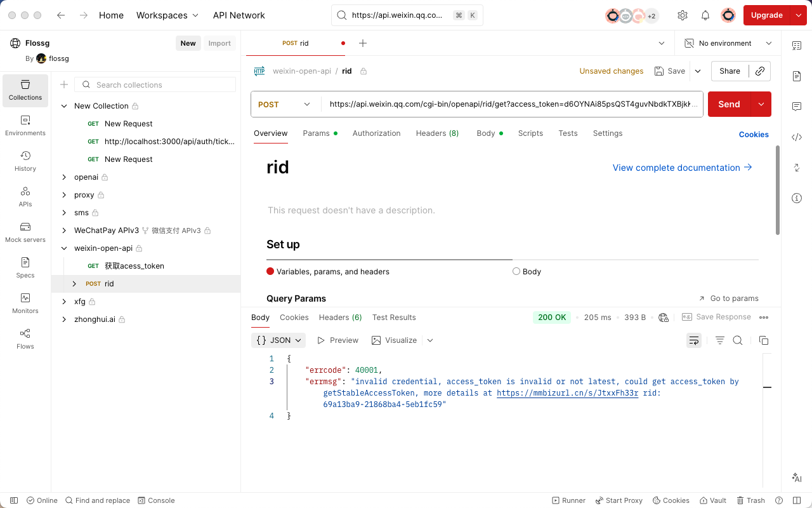Open the APIs sidebar panel
Screen dimensions: 812x508
[x=25, y=197]
